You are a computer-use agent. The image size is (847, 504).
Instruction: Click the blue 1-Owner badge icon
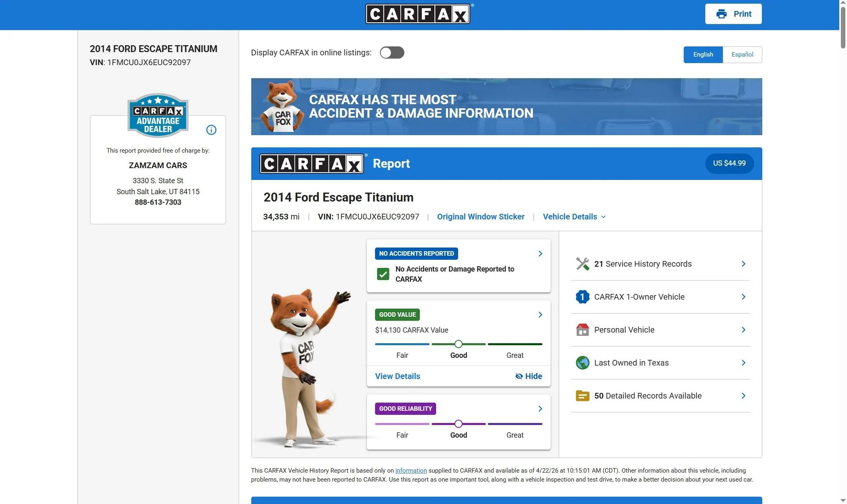click(x=582, y=297)
